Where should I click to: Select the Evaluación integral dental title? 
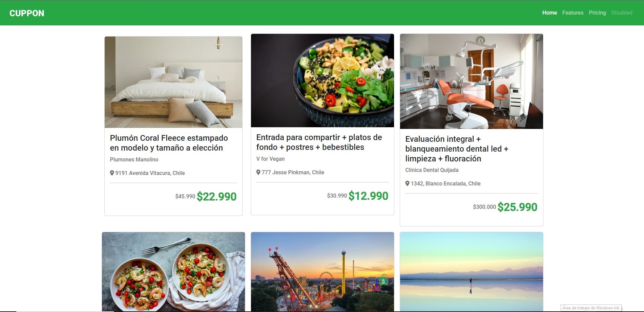(457, 149)
